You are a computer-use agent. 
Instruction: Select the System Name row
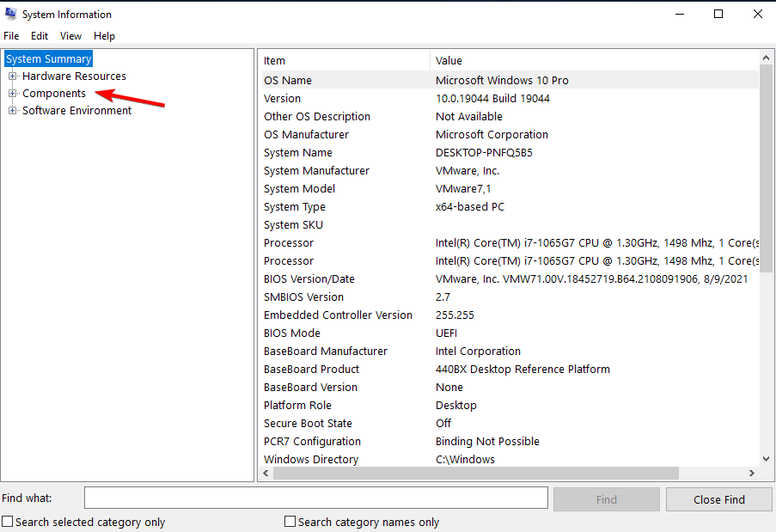tap(510, 152)
